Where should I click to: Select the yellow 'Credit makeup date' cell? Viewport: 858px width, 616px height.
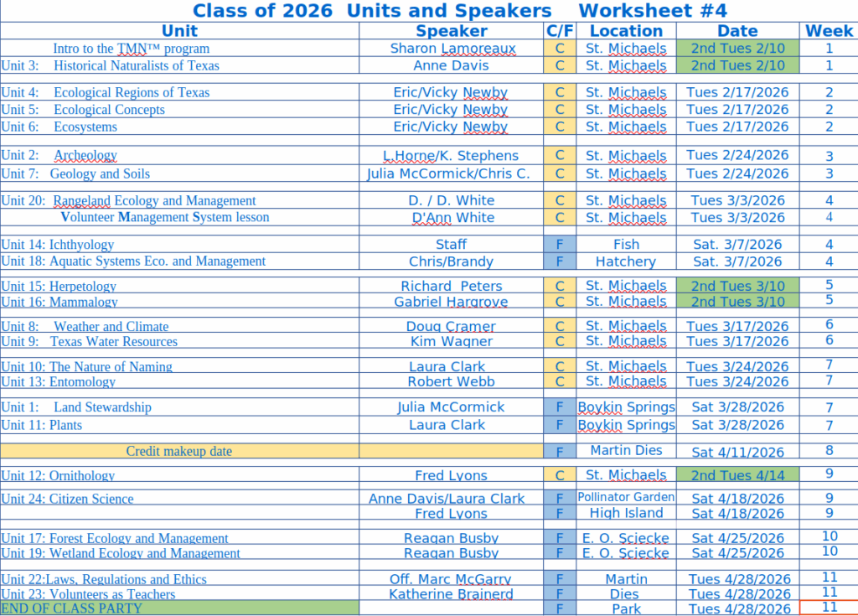click(179, 451)
